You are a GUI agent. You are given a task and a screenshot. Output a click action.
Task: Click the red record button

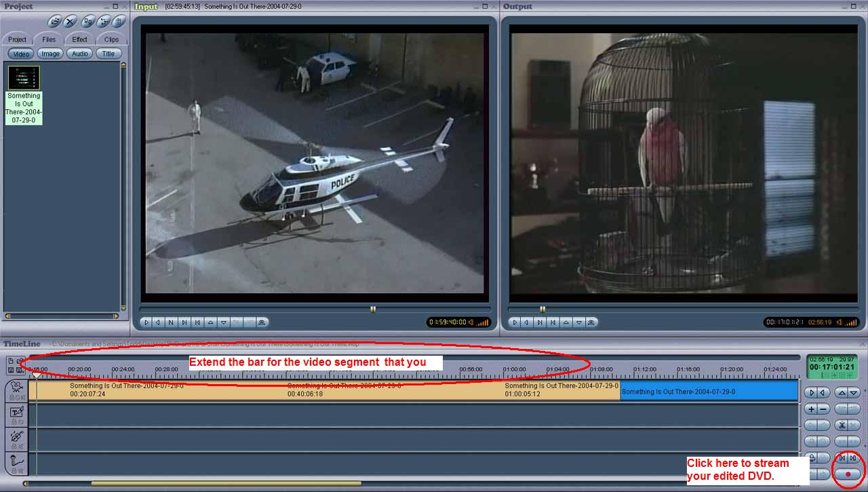pos(848,474)
